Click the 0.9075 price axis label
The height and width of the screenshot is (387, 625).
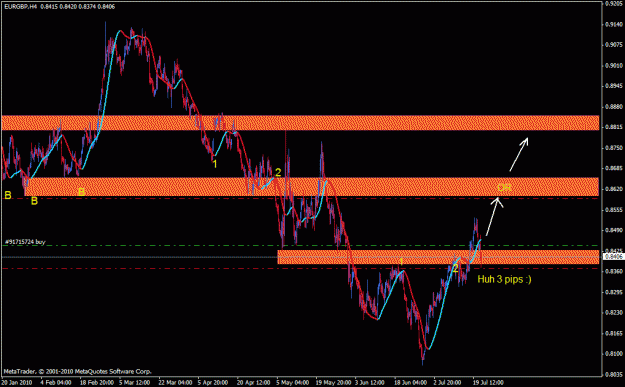[614, 45]
